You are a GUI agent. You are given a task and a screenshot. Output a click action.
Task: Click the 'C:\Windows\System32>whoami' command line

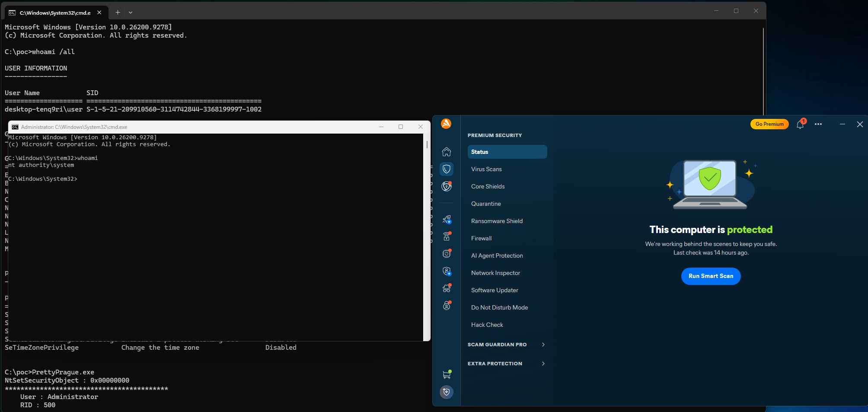click(x=53, y=158)
